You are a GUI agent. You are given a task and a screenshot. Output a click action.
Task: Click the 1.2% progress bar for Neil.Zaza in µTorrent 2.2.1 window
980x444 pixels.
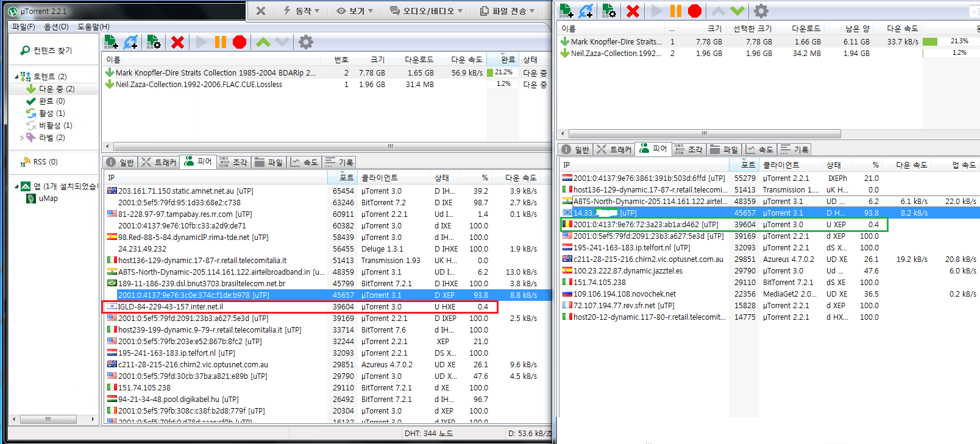click(503, 84)
